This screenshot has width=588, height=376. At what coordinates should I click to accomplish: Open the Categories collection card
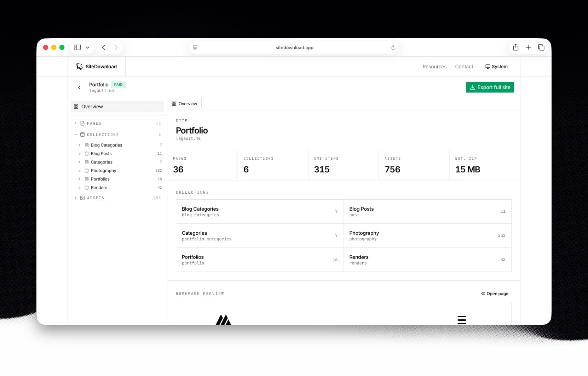point(260,236)
